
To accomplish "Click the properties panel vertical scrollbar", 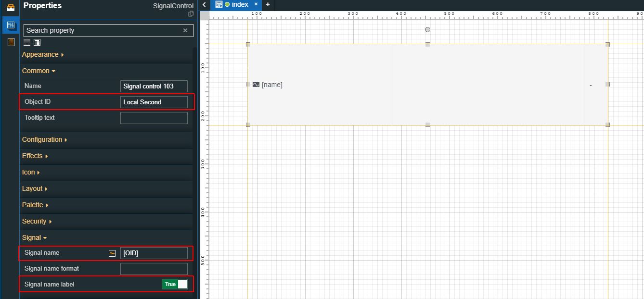I will [195, 173].
